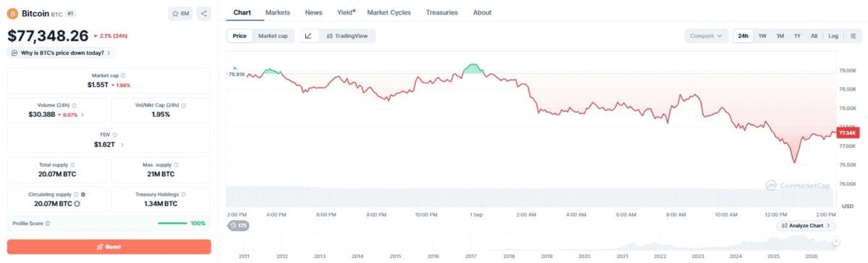This screenshot has height=263, width=868.
Task: Click 2017 on the timeline navigator
Action: [471, 256]
